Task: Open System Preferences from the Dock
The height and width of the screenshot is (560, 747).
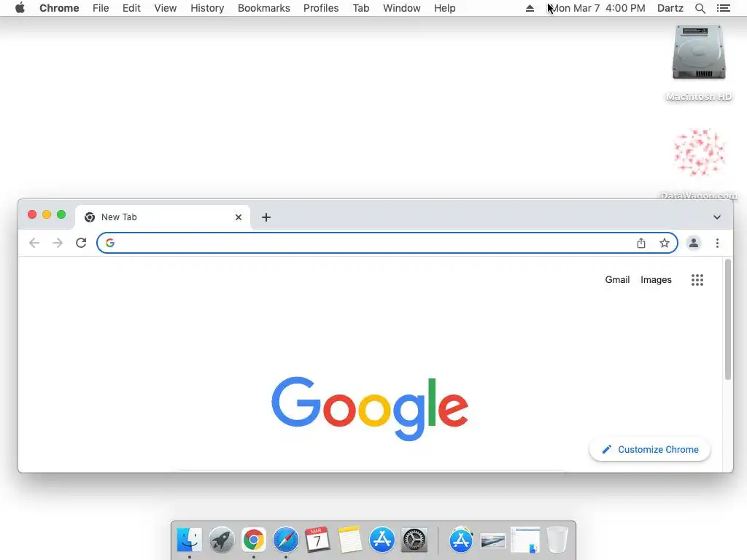Action: coord(414,540)
